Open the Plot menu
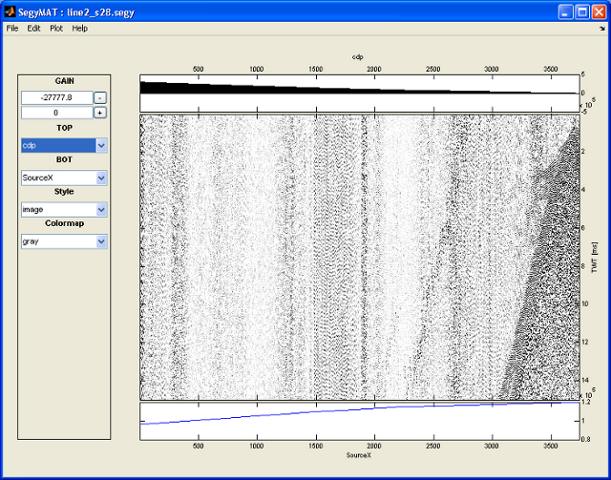The height and width of the screenshot is (480, 611). point(57,29)
